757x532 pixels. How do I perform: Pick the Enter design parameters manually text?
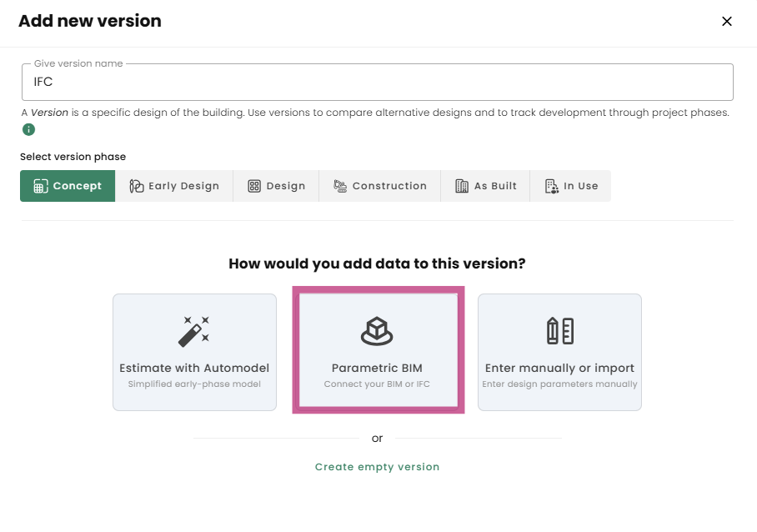[x=559, y=384]
